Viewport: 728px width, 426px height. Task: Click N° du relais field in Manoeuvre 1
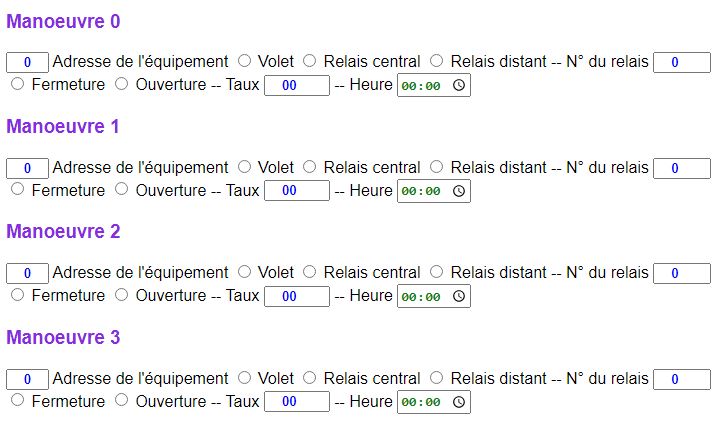(x=682, y=168)
